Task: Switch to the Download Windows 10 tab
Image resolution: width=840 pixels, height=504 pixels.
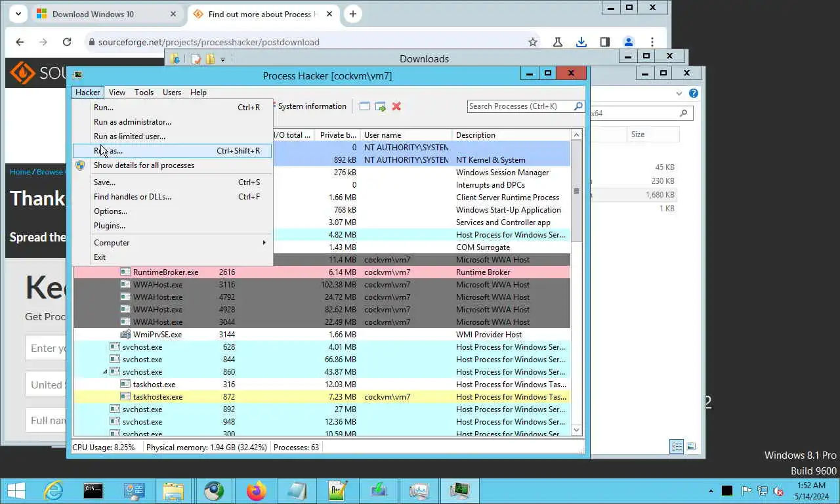Action: click(x=106, y=14)
